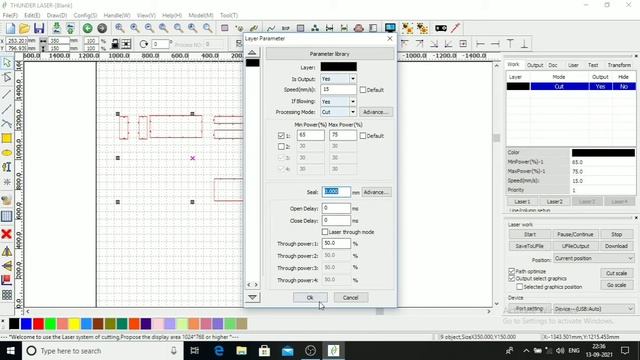The width and height of the screenshot is (640, 360).
Task: Toggle Path optimize checkbox
Action: pyautogui.click(x=511, y=271)
